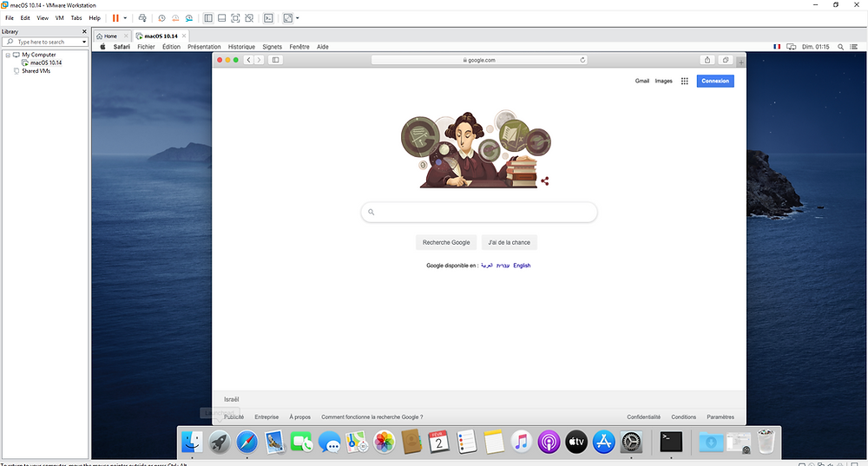Open VMware VM menu
Viewport: 868px width, 466px height.
pos(59,18)
